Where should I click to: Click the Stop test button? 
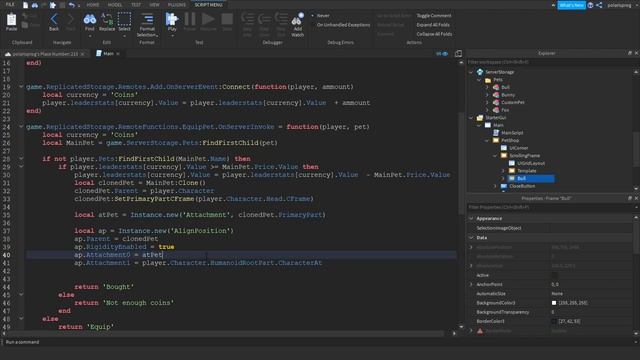pyautogui.click(x=227, y=19)
